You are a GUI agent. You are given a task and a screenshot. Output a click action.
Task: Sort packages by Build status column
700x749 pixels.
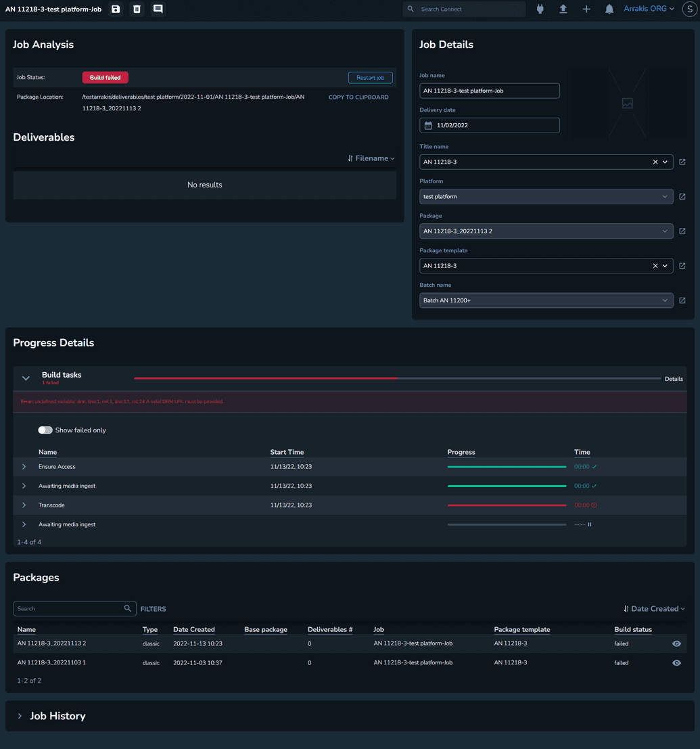tap(633, 630)
